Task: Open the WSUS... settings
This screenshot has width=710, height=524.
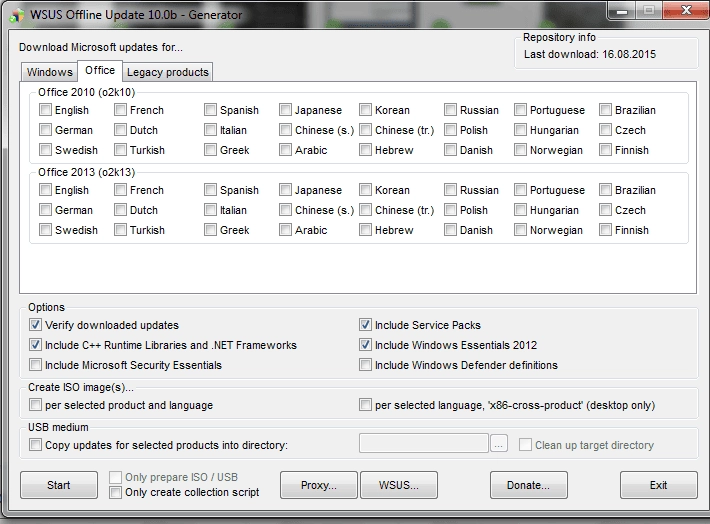Action: pos(399,485)
